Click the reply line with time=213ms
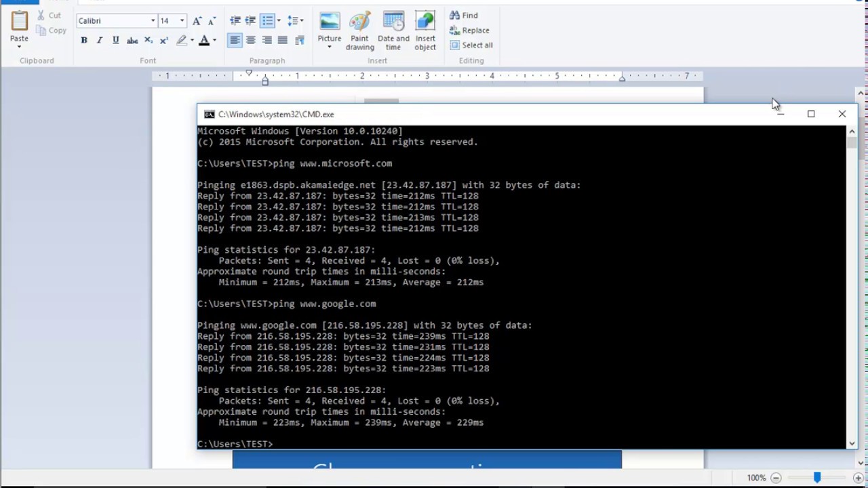 (338, 218)
